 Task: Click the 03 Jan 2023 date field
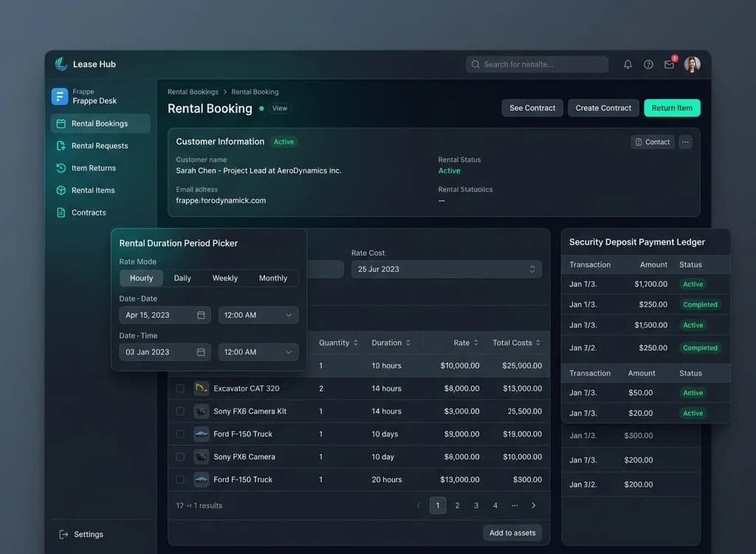pyautogui.click(x=165, y=352)
